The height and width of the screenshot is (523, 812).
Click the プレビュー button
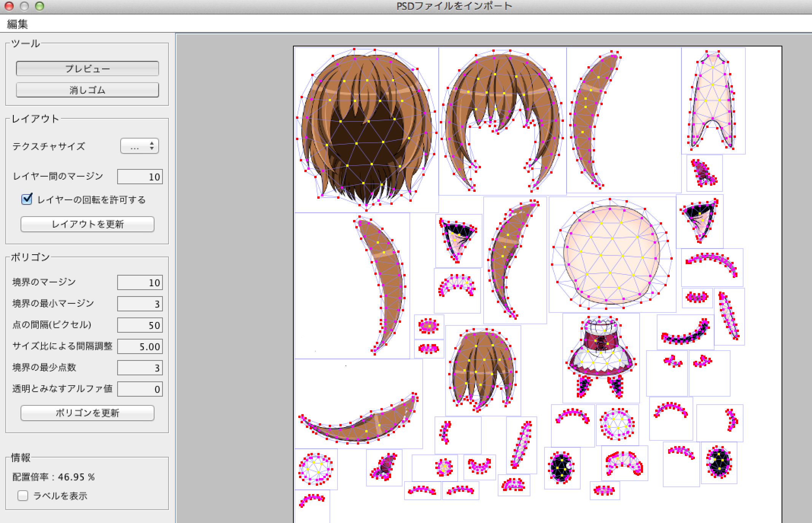[x=87, y=69]
